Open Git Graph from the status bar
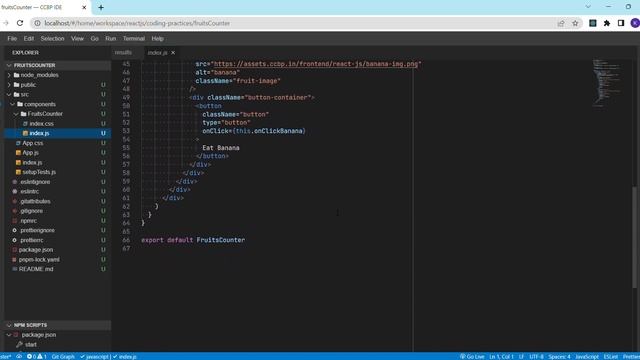 pos(63,356)
